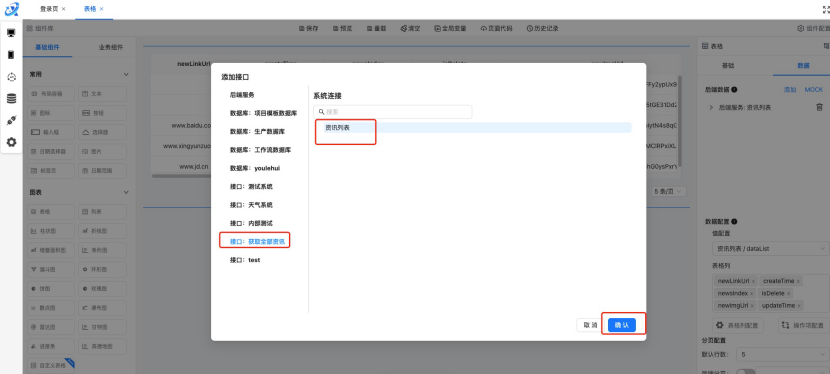Switch to the 数据 tab in right panel
The image size is (830, 374).
click(803, 66)
